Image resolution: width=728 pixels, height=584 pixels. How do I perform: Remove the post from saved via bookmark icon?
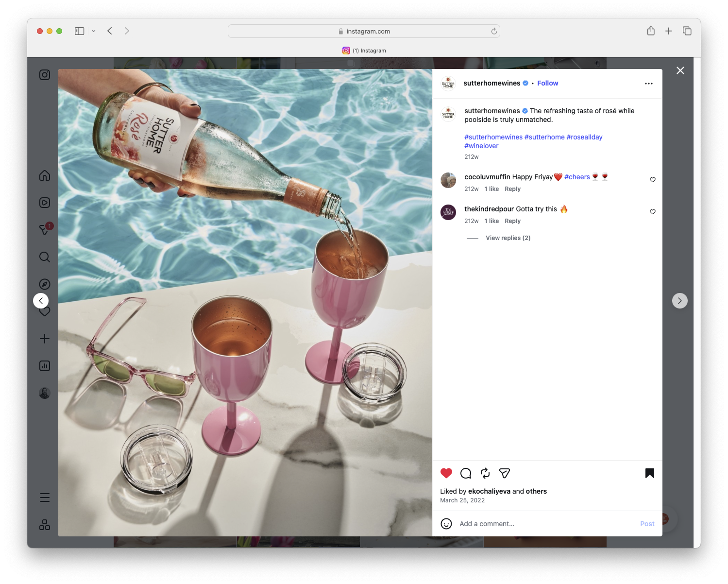[649, 473]
